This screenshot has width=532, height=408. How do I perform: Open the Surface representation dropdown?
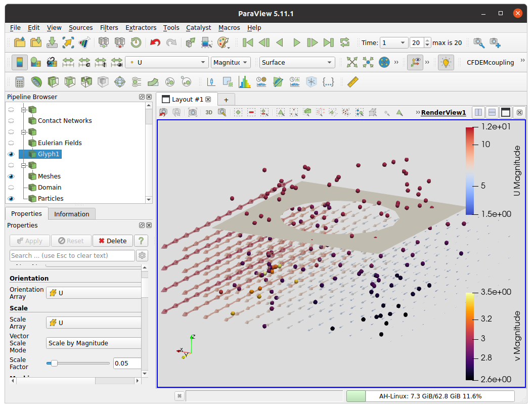pos(297,62)
